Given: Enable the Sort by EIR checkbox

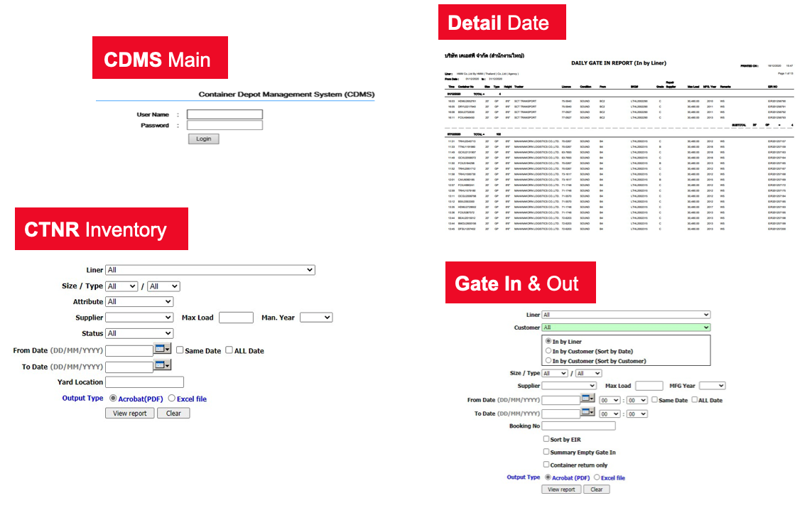Looking at the screenshot, I should 546,438.
